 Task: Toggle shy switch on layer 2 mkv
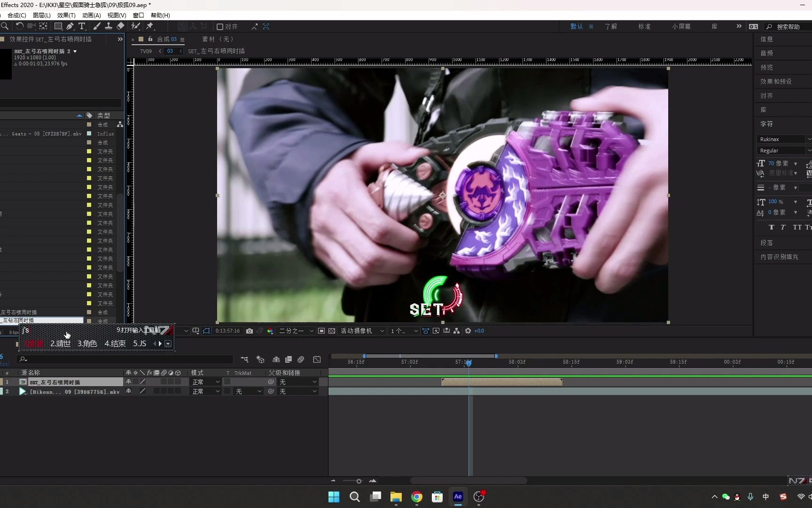point(128,391)
